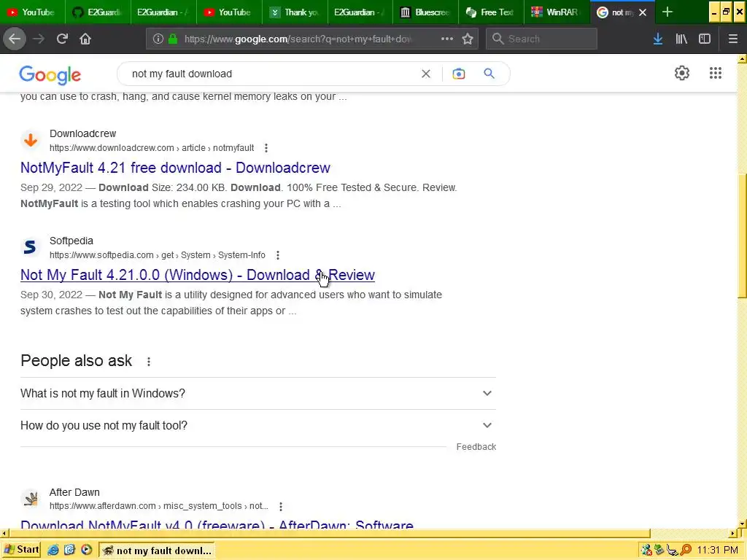Open more options for Softpedia result
The height and width of the screenshot is (560, 747).
278,255
